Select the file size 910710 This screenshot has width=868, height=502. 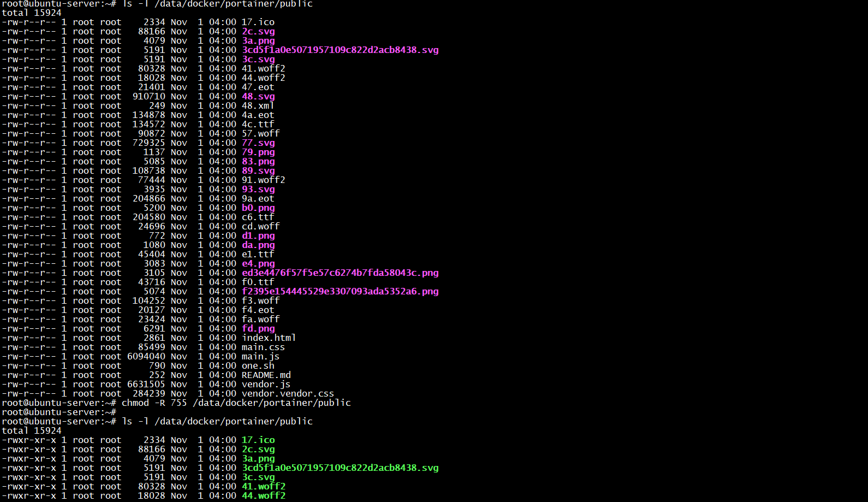coord(149,96)
